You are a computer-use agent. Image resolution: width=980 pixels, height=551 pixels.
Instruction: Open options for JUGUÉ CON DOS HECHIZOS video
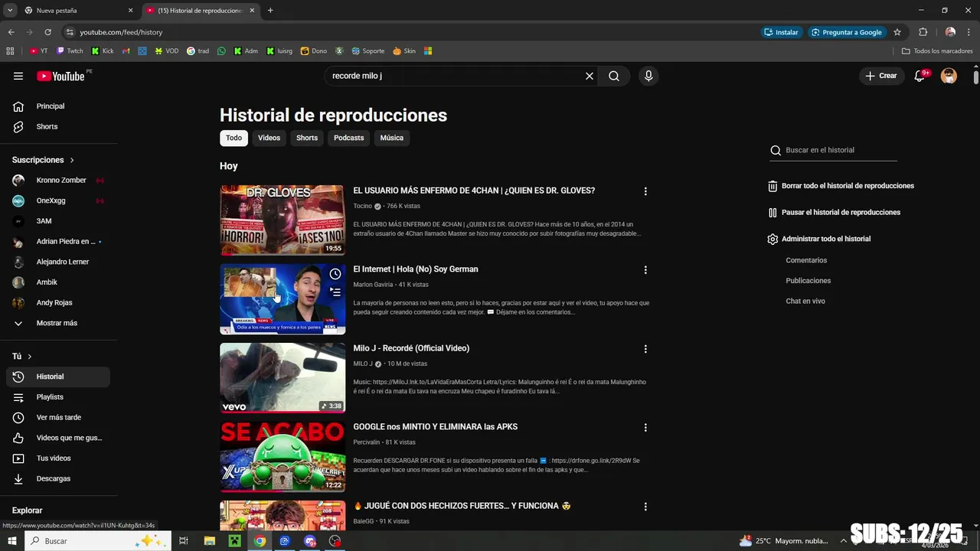pyautogui.click(x=645, y=507)
